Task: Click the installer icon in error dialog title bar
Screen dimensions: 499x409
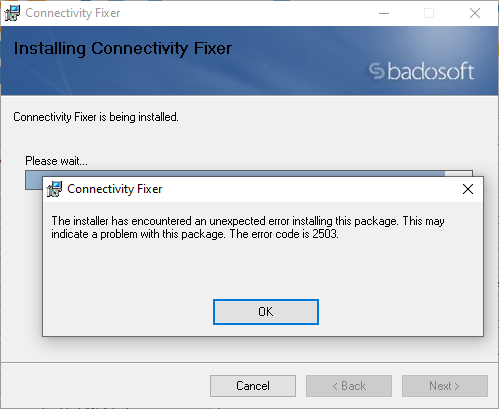Action: (54, 189)
